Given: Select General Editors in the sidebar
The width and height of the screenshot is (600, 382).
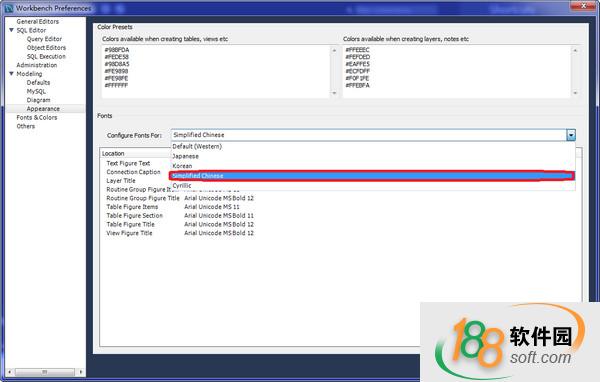Looking at the screenshot, I should pos(38,21).
